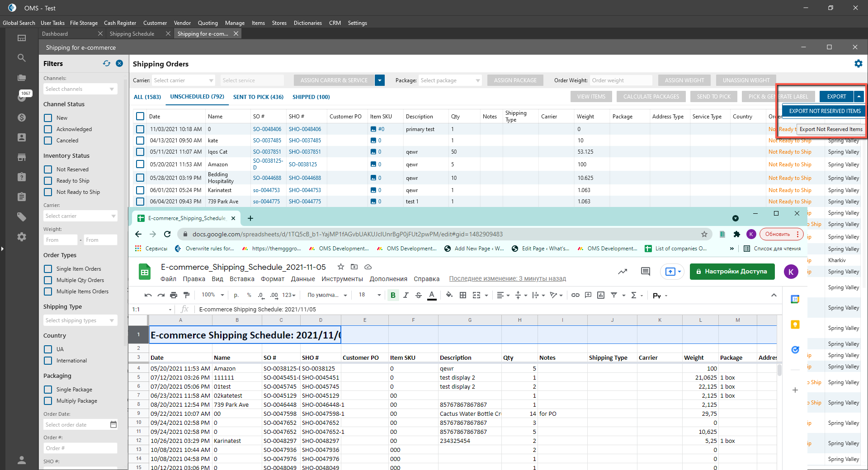
Task: Enable the Ready to Ship filter
Action: 48,181
